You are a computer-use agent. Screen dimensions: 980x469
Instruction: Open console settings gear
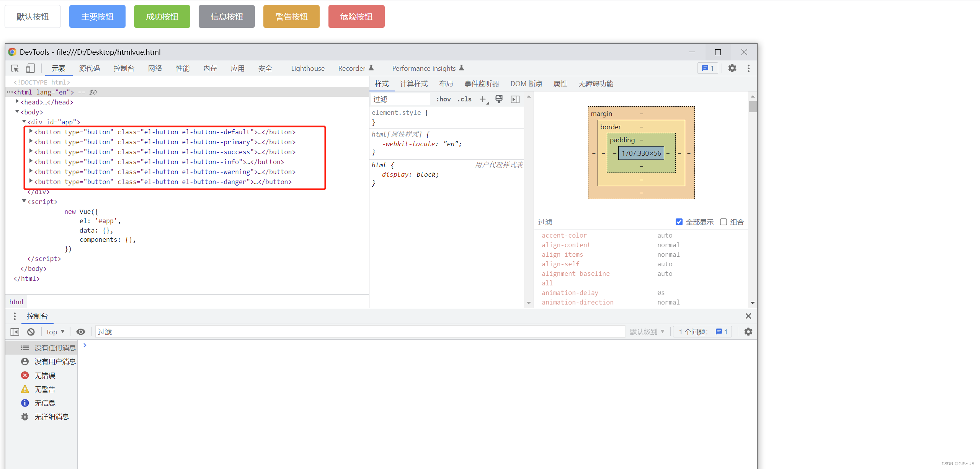(748, 332)
